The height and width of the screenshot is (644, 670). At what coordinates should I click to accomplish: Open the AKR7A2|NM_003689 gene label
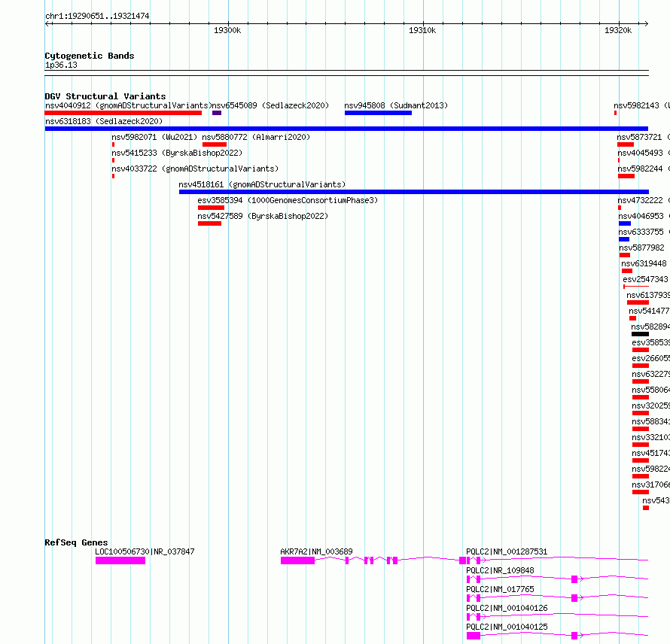pyautogui.click(x=317, y=551)
